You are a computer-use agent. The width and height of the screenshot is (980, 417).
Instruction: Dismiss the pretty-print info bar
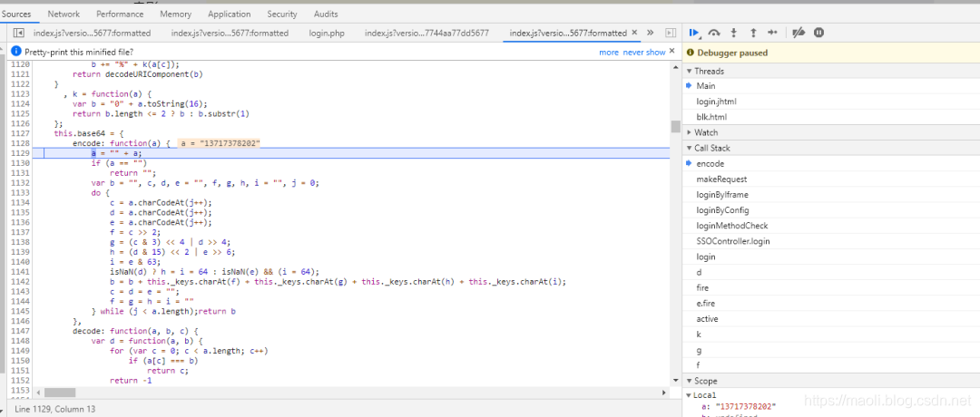(671, 51)
